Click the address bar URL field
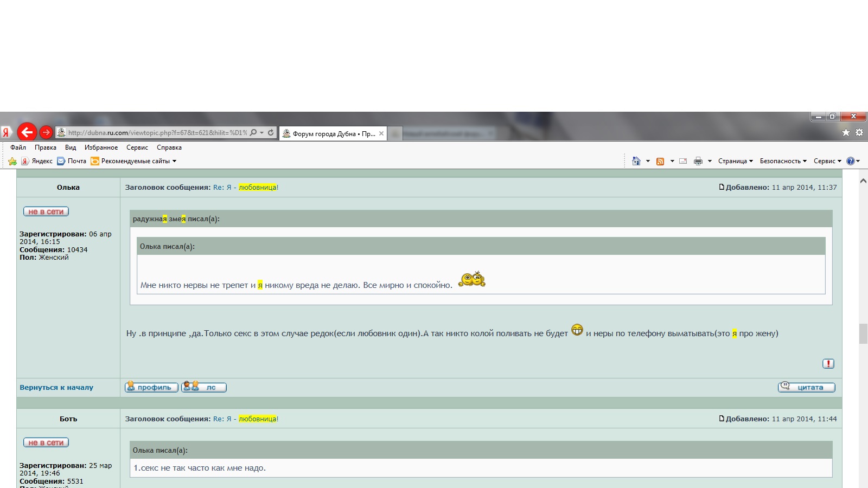The image size is (868, 488). [157, 133]
